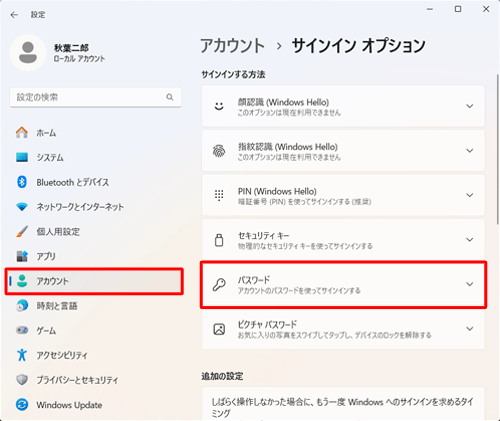Image resolution: width=500 pixels, height=421 pixels.
Task: Minimize the 設定 window
Action: [x=430, y=9]
